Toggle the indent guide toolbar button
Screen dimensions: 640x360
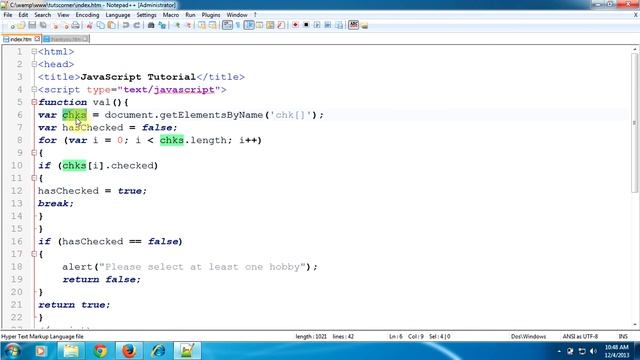249,25
